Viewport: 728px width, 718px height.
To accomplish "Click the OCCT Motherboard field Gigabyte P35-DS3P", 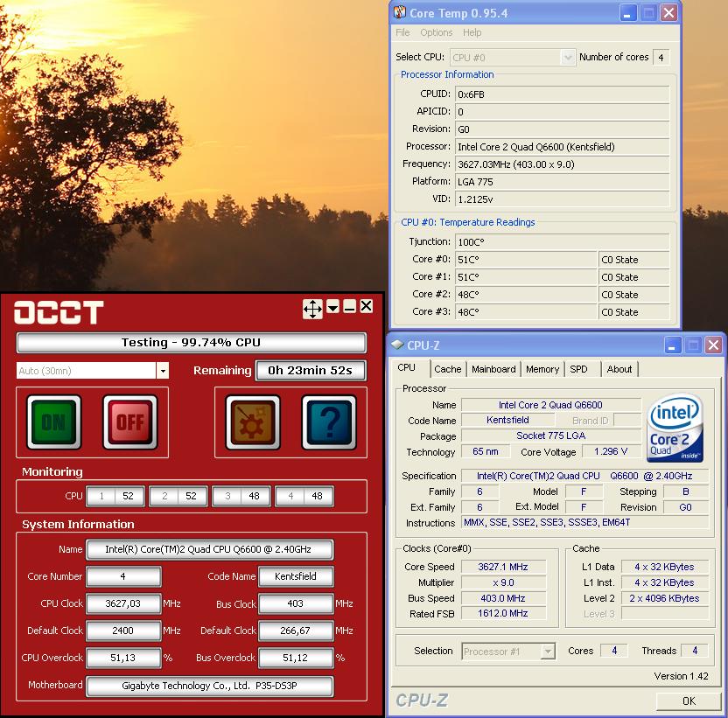I will click(x=210, y=686).
